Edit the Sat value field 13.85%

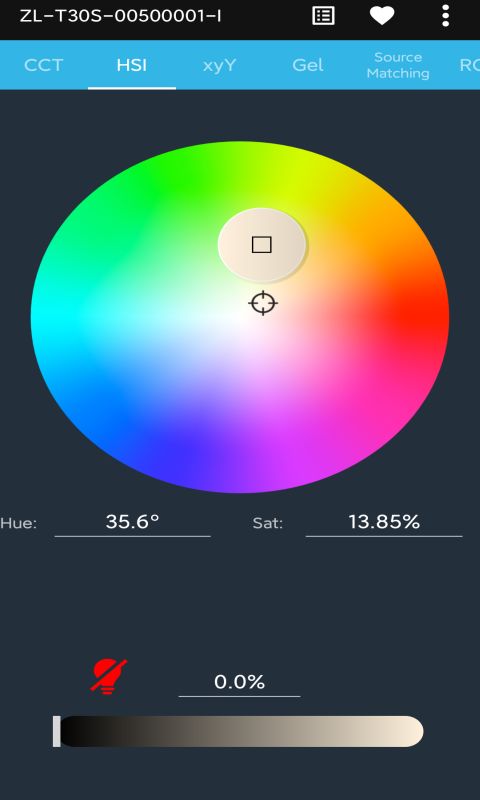pos(384,522)
